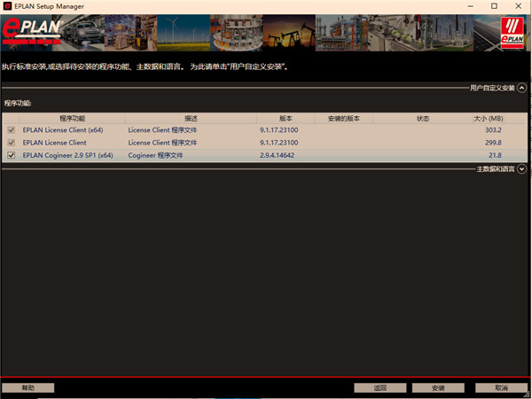Click the 程序功能 column header
The width and height of the screenshot is (532, 399).
[x=73, y=119]
